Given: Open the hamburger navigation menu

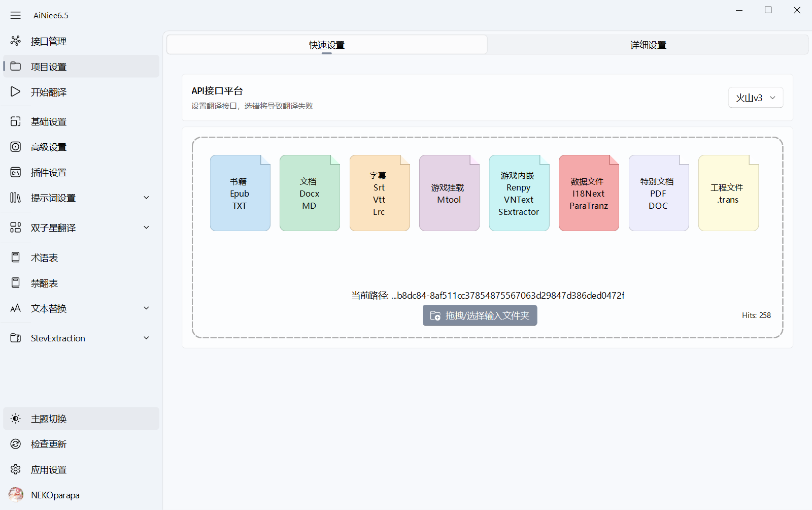Looking at the screenshot, I should (16, 15).
